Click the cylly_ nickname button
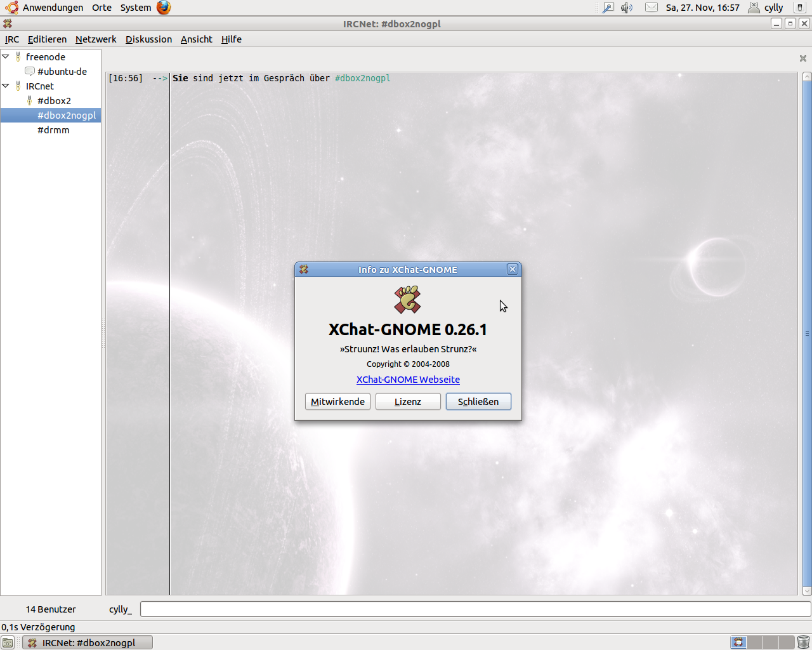The width and height of the screenshot is (812, 650). 121,609
